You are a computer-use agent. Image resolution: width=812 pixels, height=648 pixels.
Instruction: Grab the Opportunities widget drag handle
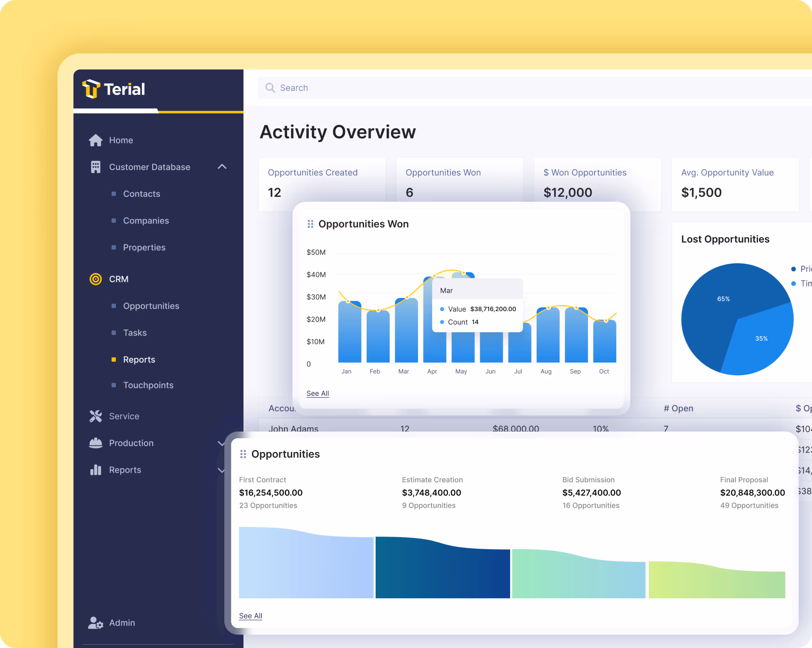point(243,454)
